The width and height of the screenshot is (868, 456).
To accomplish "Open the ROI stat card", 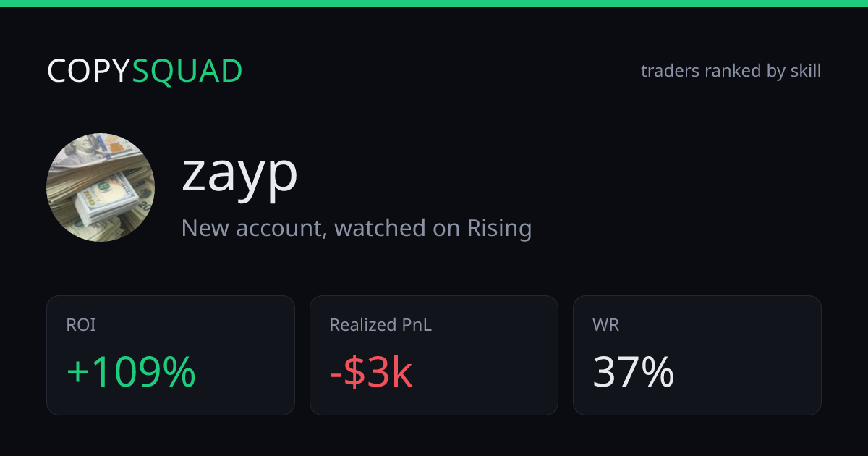I will 171,355.
